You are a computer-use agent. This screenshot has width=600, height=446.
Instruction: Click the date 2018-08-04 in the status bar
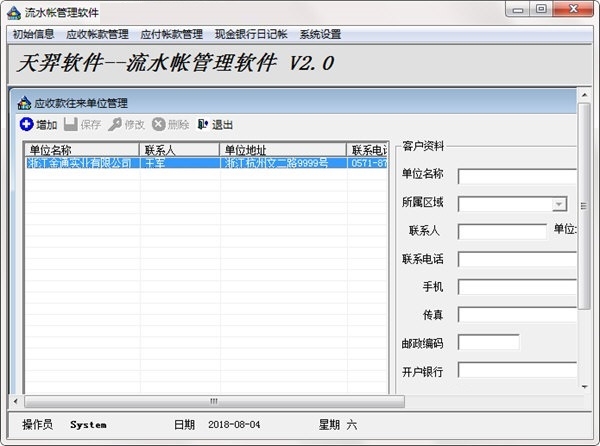click(234, 425)
